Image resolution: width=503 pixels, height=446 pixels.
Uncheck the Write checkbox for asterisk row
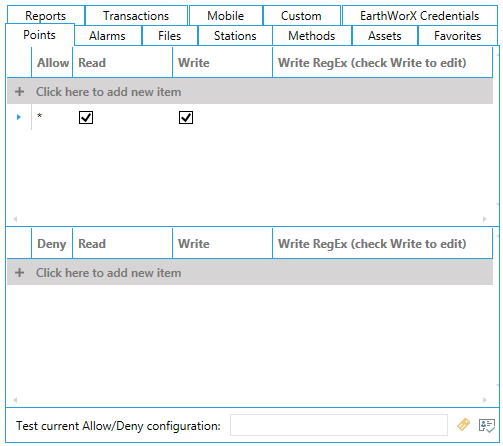pos(186,117)
